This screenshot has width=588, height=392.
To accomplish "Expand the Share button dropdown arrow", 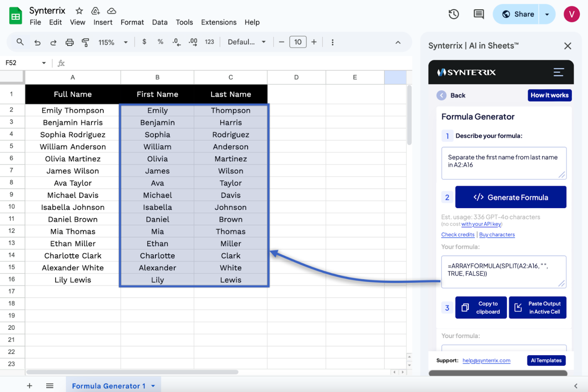I will [546, 14].
